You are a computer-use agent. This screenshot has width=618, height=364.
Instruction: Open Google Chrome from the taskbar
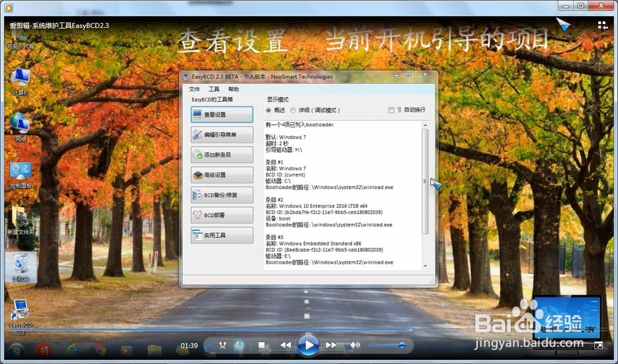point(99,350)
